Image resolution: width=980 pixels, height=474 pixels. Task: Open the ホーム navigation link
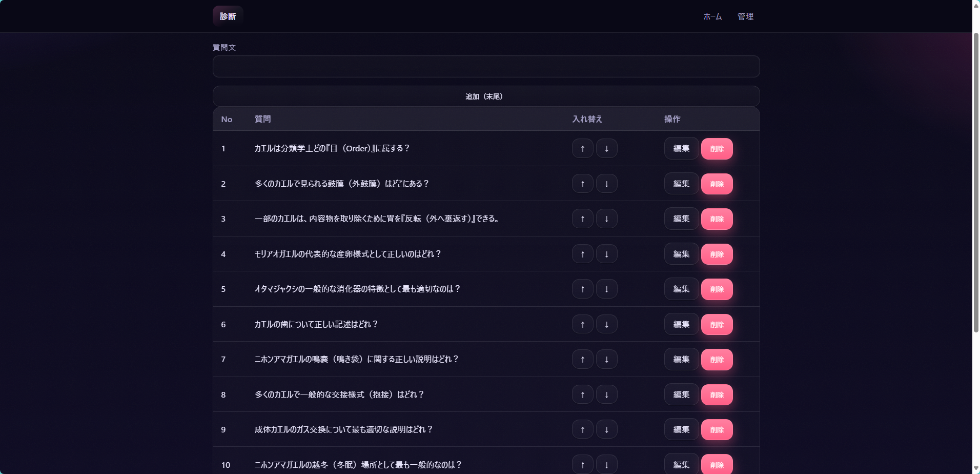click(x=712, y=16)
